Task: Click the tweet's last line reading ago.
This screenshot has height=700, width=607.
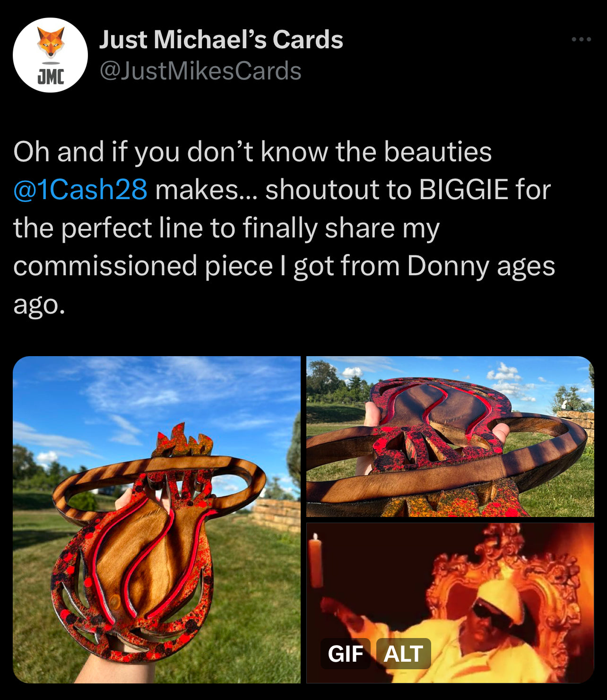Action: 39,305
